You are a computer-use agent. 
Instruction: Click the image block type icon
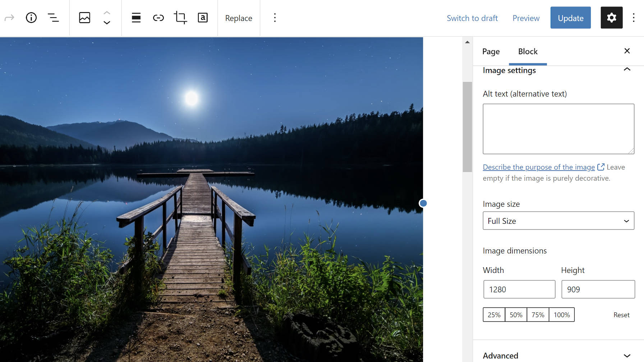(x=84, y=18)
